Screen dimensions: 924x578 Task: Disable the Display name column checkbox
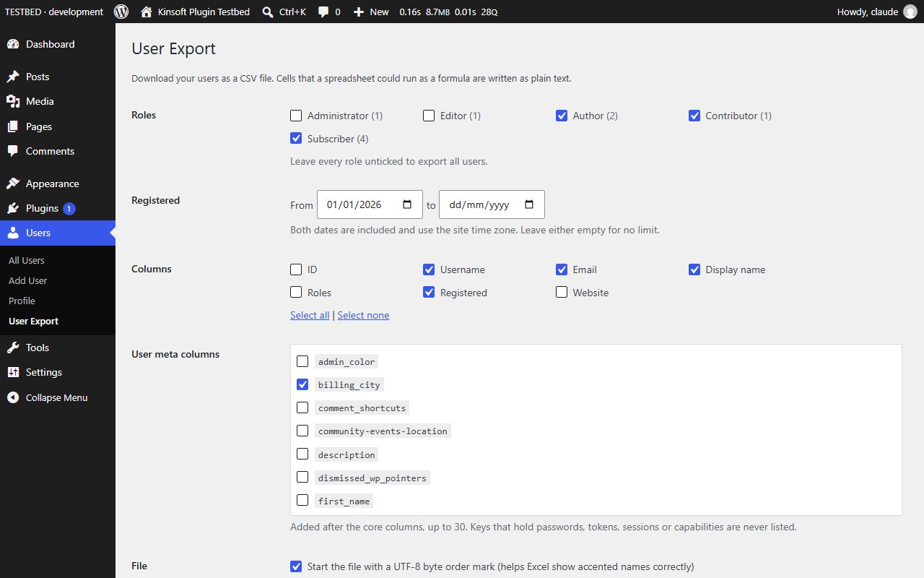pos(694,269)
